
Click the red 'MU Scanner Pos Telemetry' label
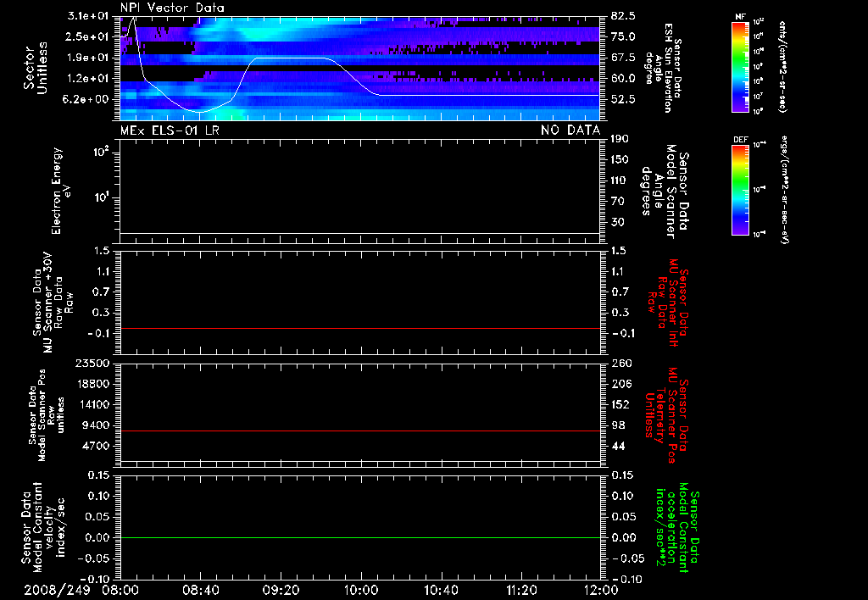(x=667, y=414)
